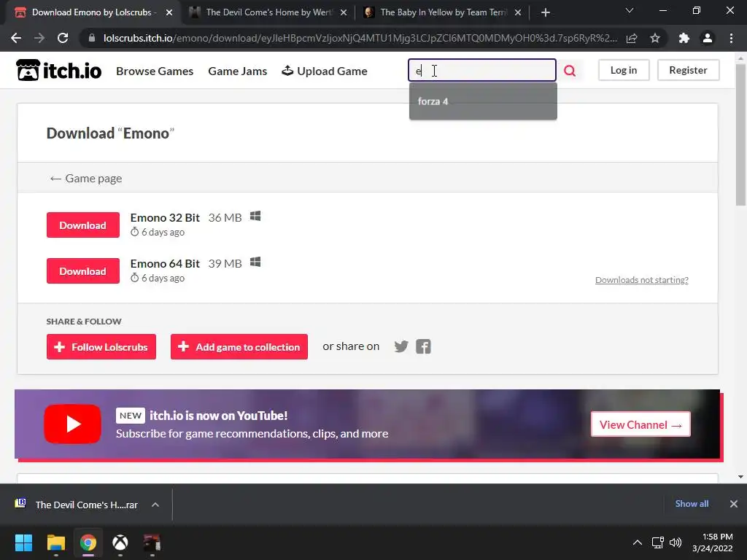Click the Log in button
The height and width of the screenshot is (560, 747).
[x=624, y=70]
